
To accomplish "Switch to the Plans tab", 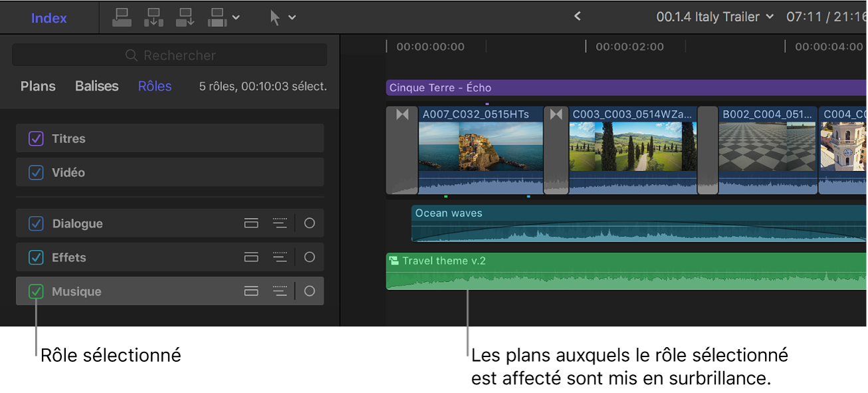I will [x=37, y=86].
